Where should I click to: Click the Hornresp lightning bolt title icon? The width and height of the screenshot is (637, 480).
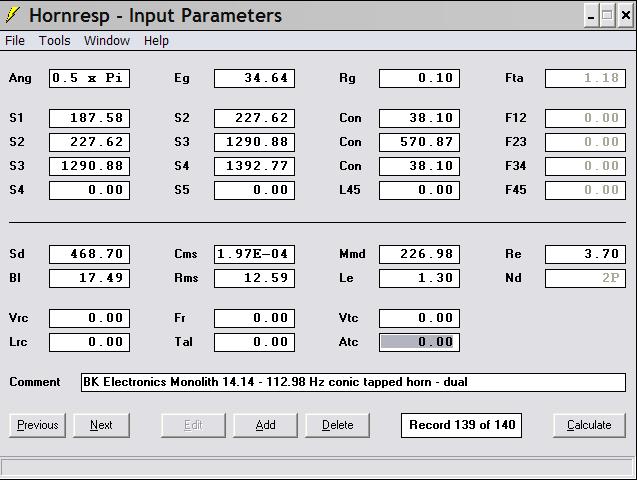(12, 15)
